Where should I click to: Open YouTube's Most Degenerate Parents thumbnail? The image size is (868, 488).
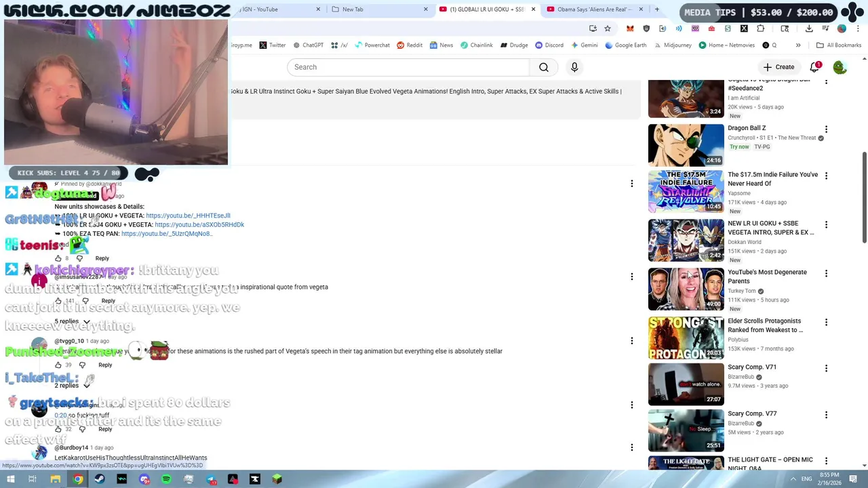click(686, 289)
